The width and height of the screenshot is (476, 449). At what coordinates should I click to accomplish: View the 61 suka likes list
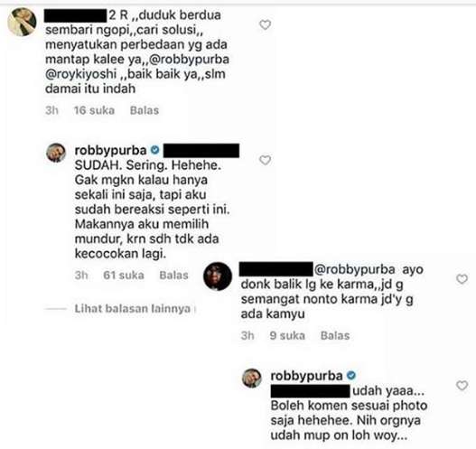coord(124,275)
